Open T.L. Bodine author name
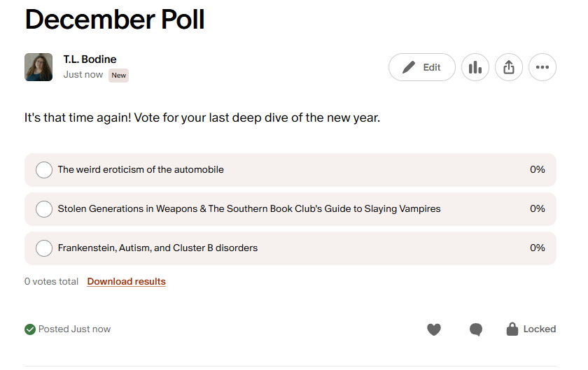 tap(90, 59)
